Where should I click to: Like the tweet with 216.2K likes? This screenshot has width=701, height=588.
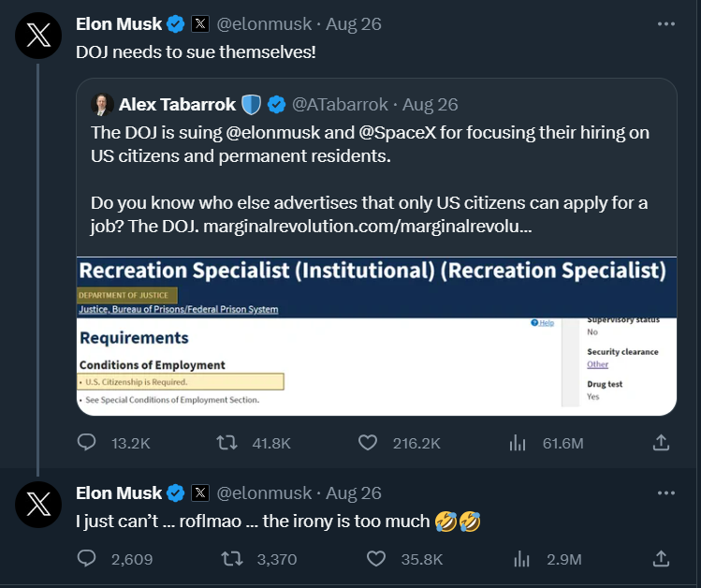(x=368, y=443)
